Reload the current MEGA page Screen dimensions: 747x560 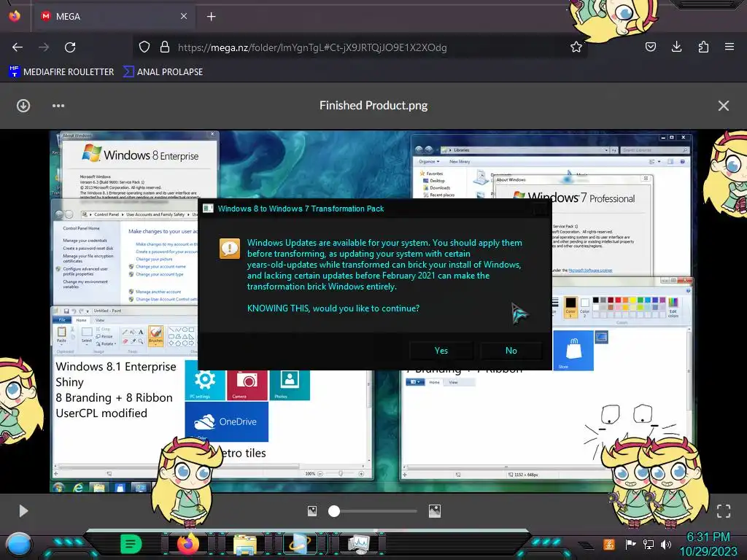pos(70,47)
